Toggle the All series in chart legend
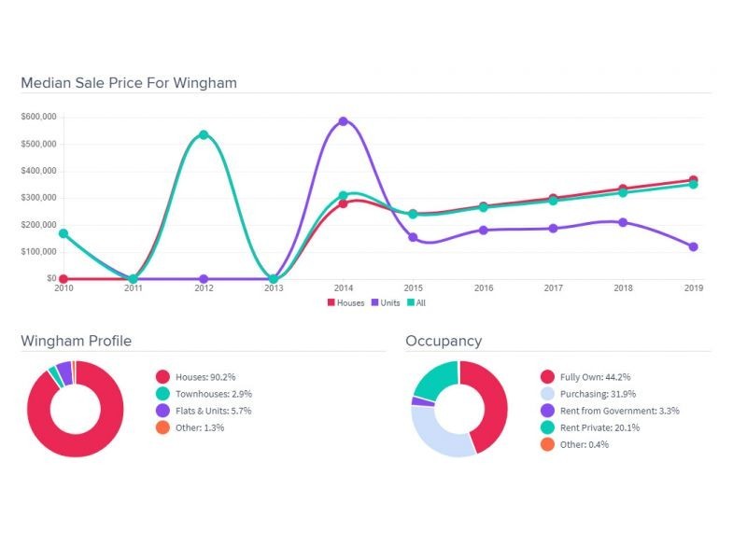Viewport: 747px width, 560px height. click(x=420, y=302)
